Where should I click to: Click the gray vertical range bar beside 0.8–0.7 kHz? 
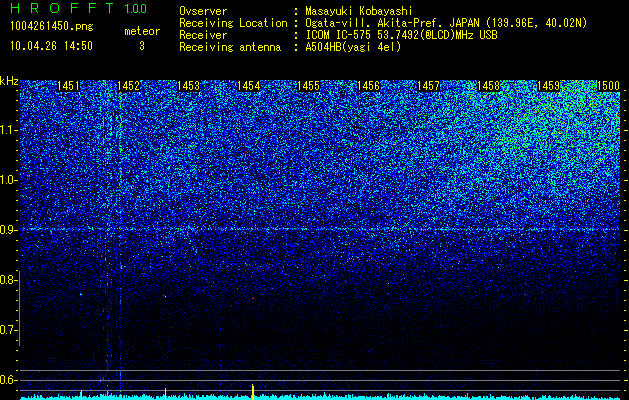coord(19,308)
